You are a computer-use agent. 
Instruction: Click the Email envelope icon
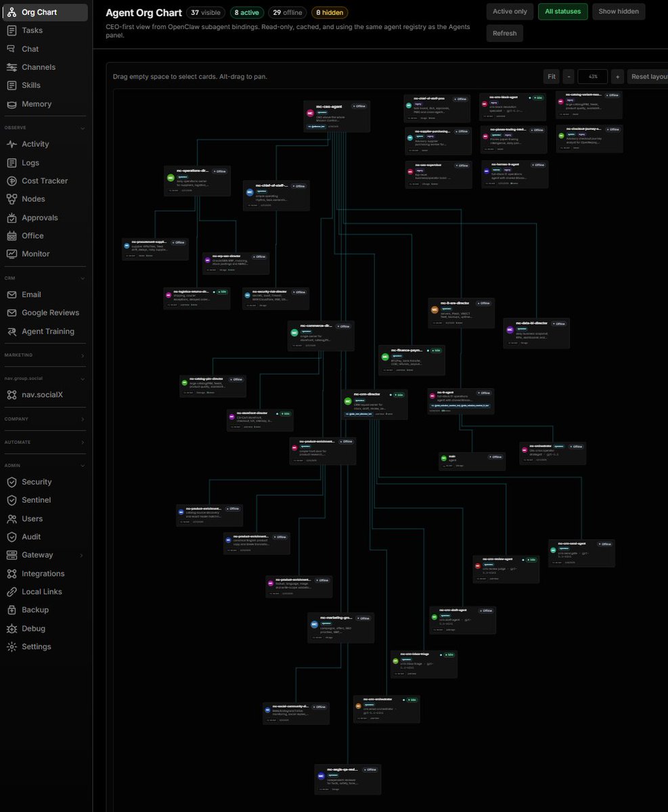click(12, 294)
